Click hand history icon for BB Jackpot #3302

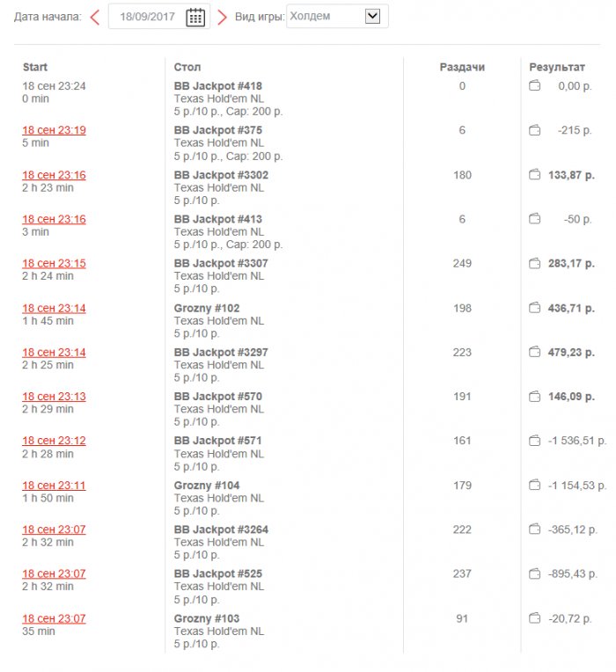pos(534,175)
